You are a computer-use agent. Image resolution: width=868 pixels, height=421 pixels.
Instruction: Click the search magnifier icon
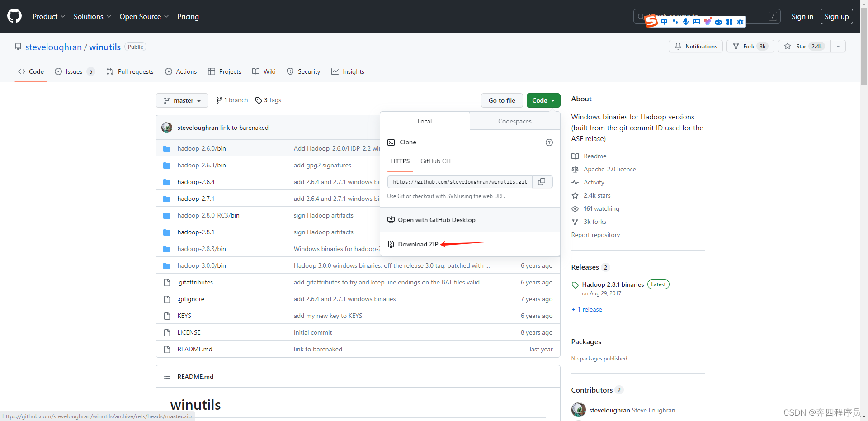[641, 17]
